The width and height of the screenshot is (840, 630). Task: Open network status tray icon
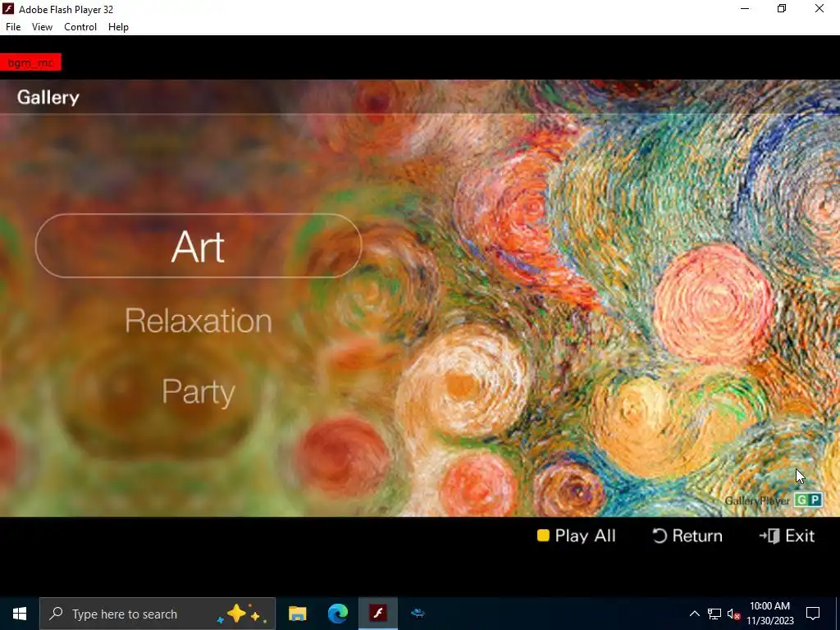coord(714,614)
